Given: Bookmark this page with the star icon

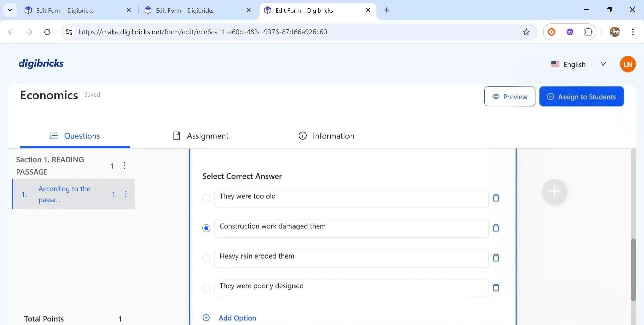Looking at the screenshot, I should 526,32.
